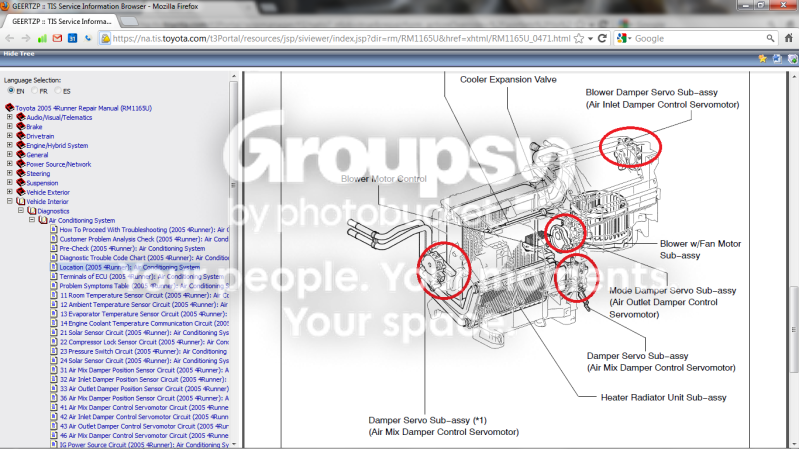Click the document icon beside Pre-Check
Image resolution: width=799 pixels, height=449 pixels.
[54, 249]
